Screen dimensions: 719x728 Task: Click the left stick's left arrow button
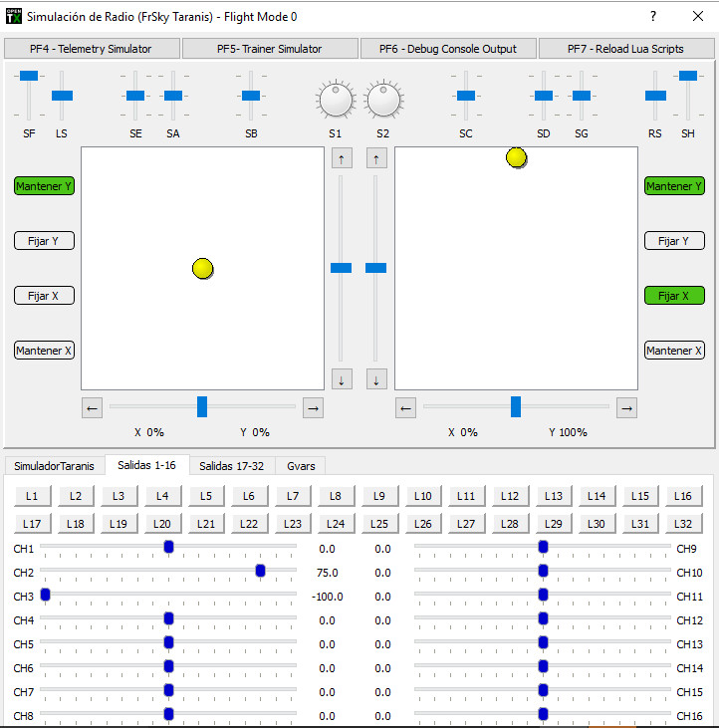point(92,407)
